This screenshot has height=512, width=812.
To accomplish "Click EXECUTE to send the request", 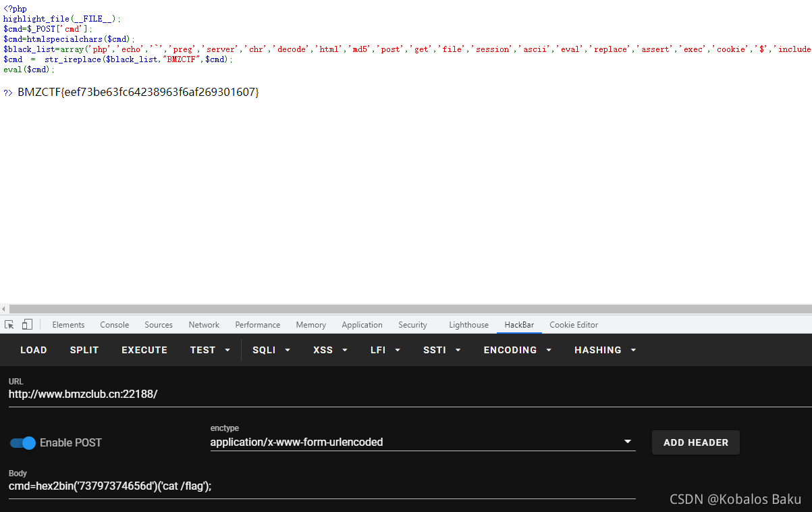I will 144,350.
